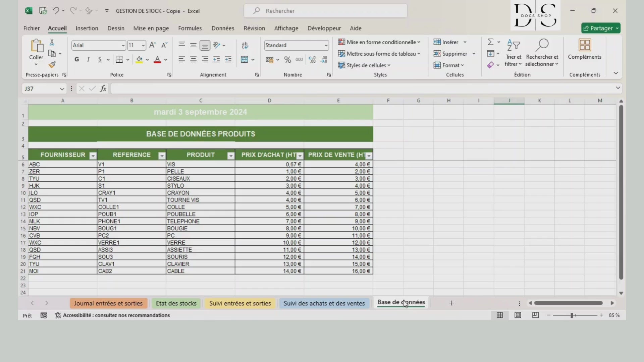Click the text orientation icon
Screen dimensions: 644x362
pos(217,45)
